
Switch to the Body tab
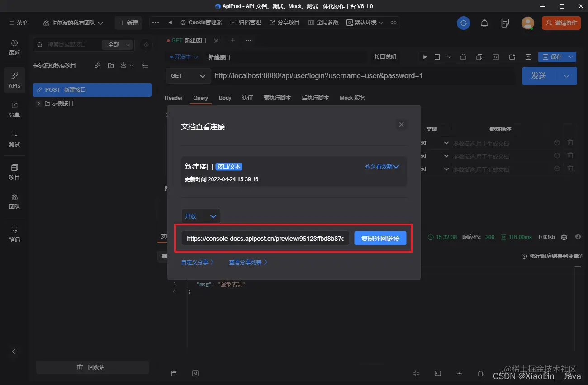click(x=225, y=98)
